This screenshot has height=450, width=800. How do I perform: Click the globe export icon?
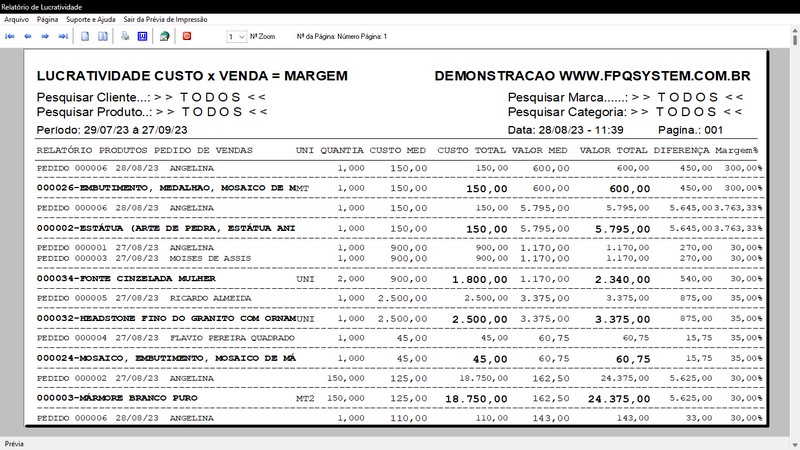(164, 36)
